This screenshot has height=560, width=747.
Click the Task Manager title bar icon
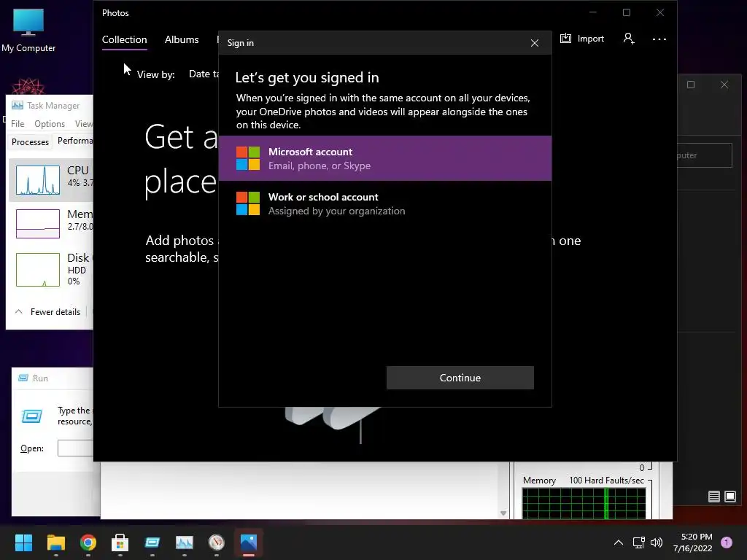tap(18, 105)
